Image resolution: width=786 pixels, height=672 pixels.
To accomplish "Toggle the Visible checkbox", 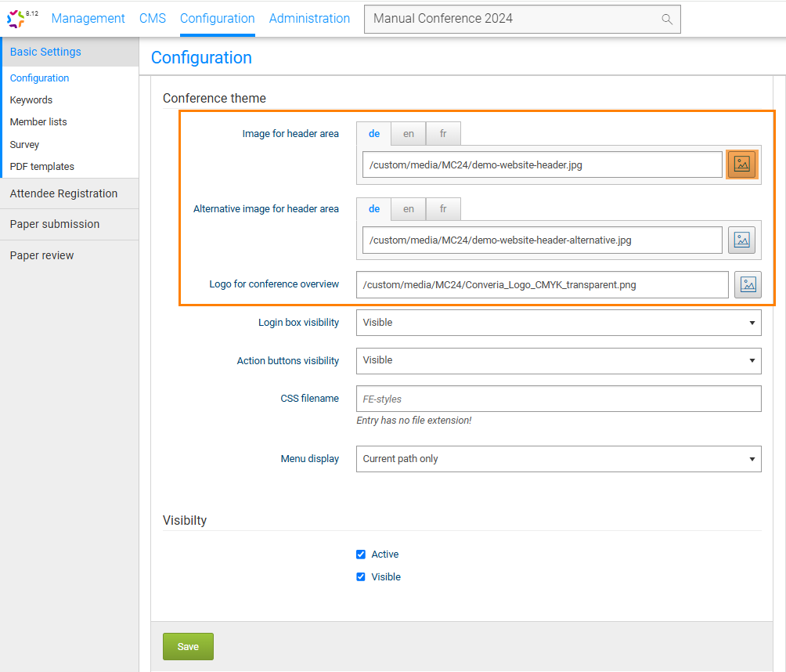I will click(361, 577).
